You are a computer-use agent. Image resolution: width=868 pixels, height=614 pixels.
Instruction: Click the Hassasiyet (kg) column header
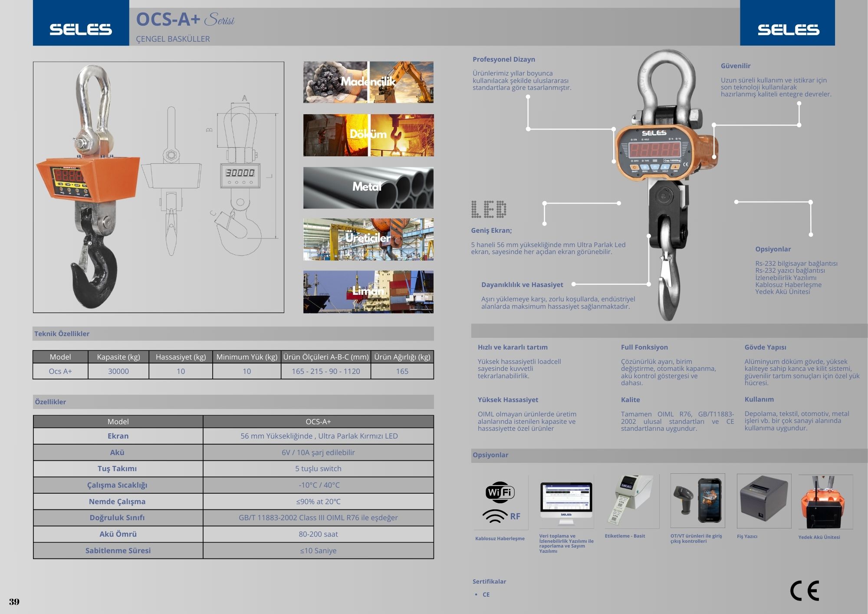click(x=181, y=357)
